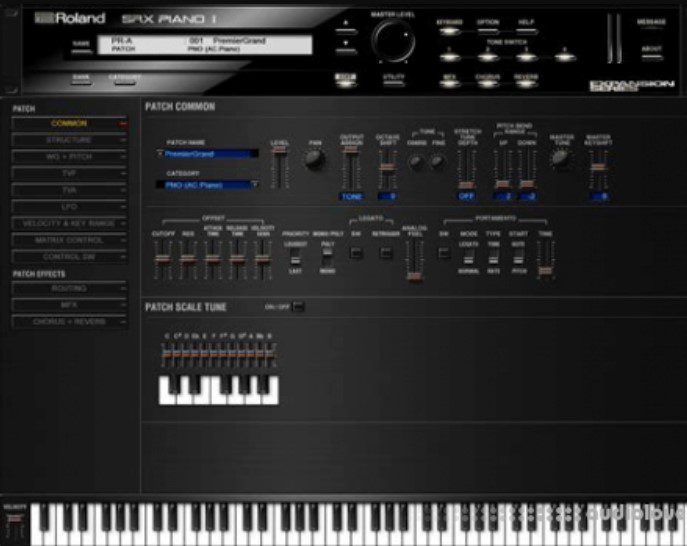Expand the TVF section
687x546 pixels.
pyautogui.click(x=69, y=174)
